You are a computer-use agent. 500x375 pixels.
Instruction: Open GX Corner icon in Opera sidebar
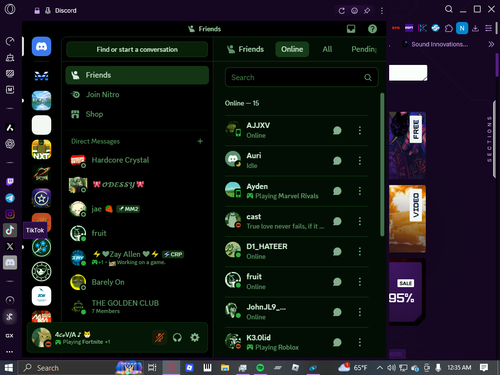tap(10, 336)
